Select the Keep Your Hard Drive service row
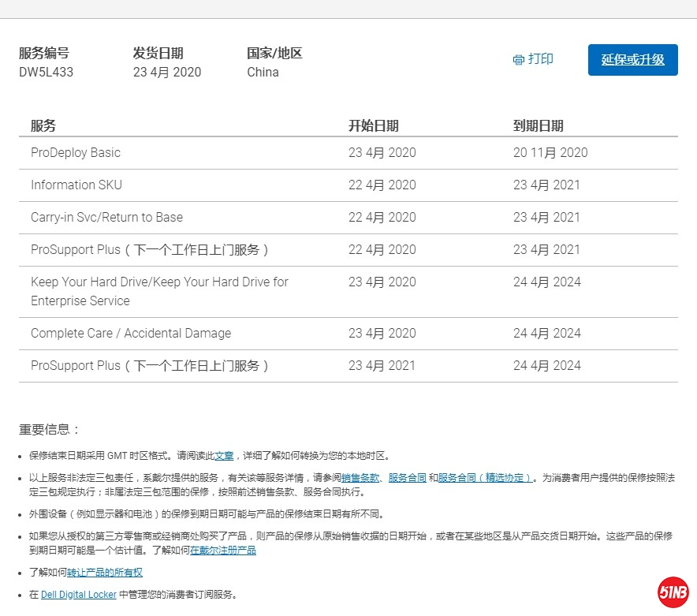Screen dimensions: 697x616 tap(159, 291)
